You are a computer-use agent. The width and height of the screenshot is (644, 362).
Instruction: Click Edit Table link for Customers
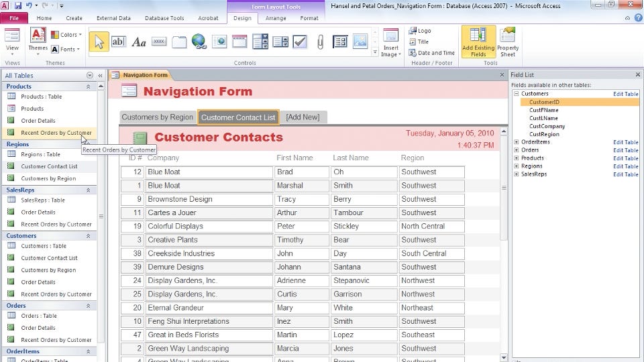coord(625,94)
